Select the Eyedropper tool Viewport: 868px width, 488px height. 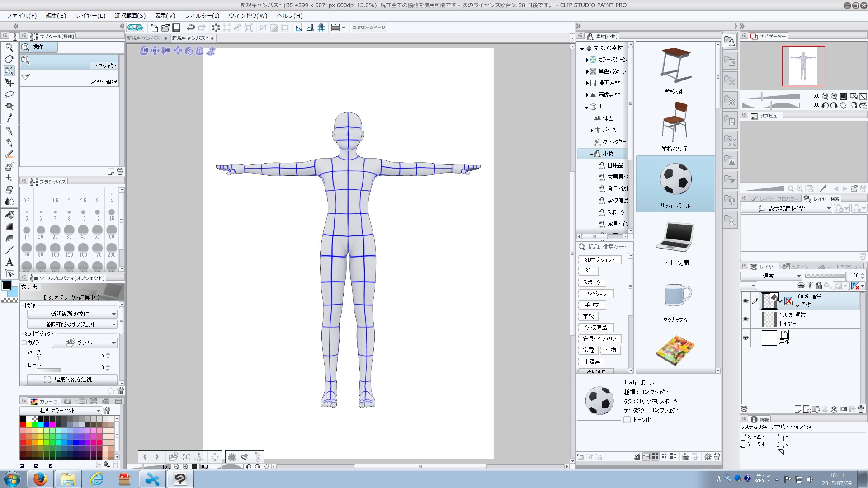tap(9, 118)
